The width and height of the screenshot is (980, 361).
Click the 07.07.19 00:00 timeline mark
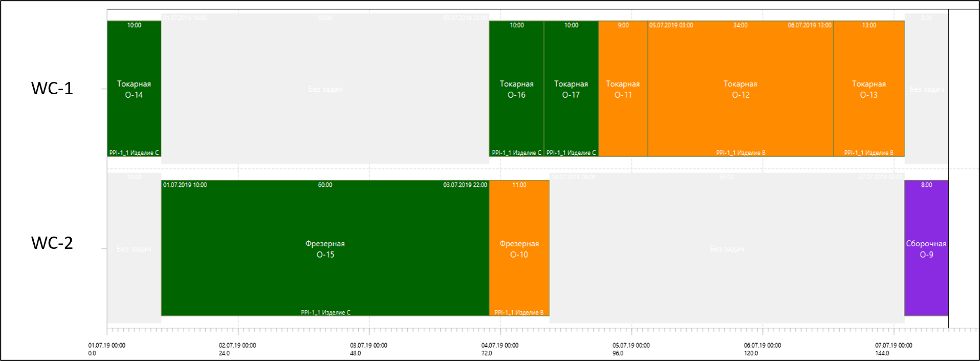894,346
